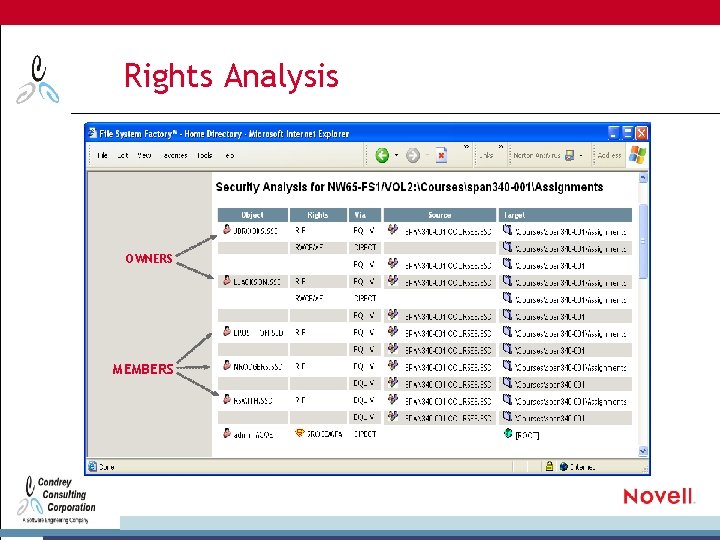The width and height of the screenshot is (720, 540).
Task: Click the grey Forward arrow button
Action: click(413, 156)
